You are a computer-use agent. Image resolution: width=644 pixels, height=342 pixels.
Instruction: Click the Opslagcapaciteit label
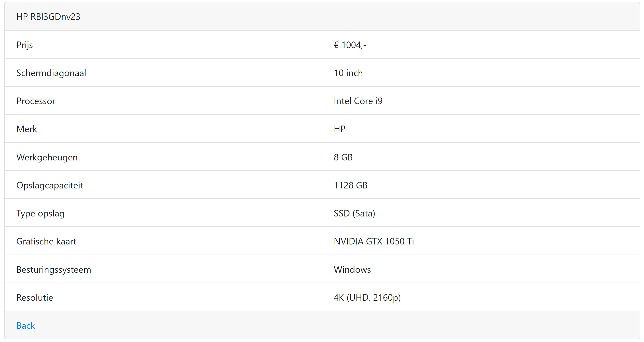click(x=50, y=185)
